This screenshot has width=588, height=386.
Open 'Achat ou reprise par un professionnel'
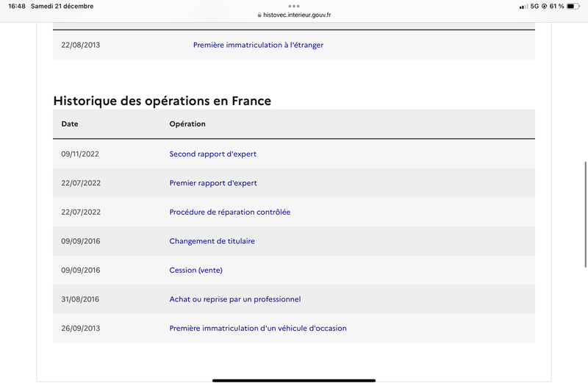click(x=235, y=299)
